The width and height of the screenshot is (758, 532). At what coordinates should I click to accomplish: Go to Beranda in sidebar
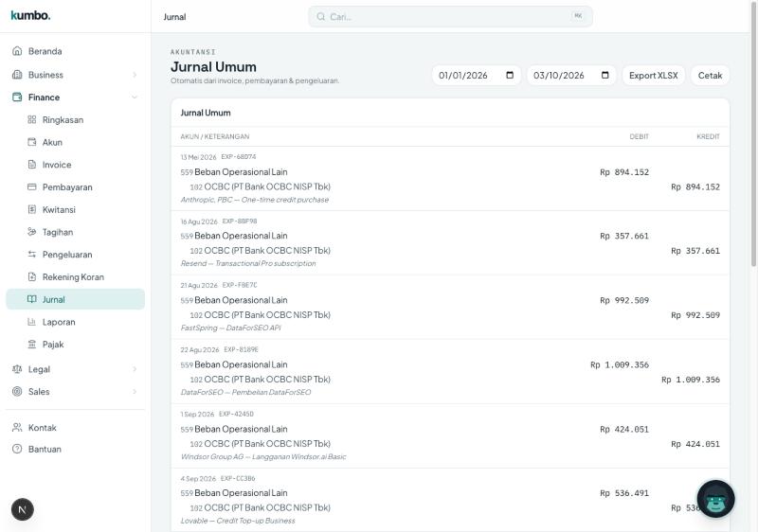point(76,51)
